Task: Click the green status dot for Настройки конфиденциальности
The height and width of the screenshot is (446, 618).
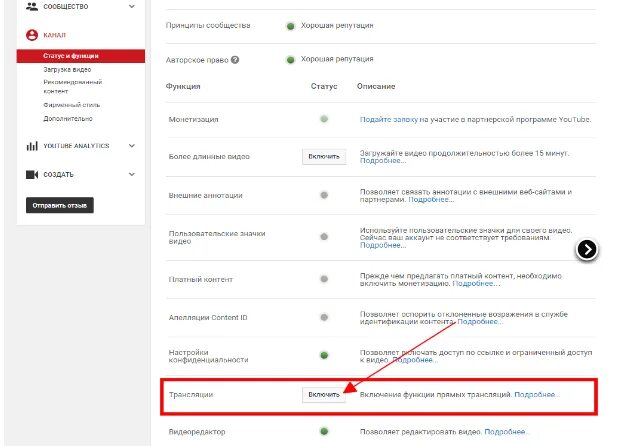Action: [324, 355]
